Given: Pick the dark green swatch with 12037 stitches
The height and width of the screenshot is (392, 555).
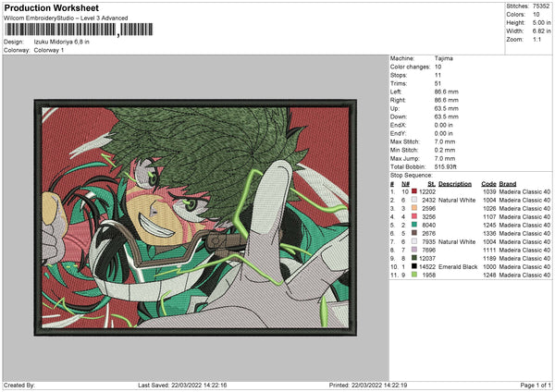Looking at the screenshot, I should point(414,258).
